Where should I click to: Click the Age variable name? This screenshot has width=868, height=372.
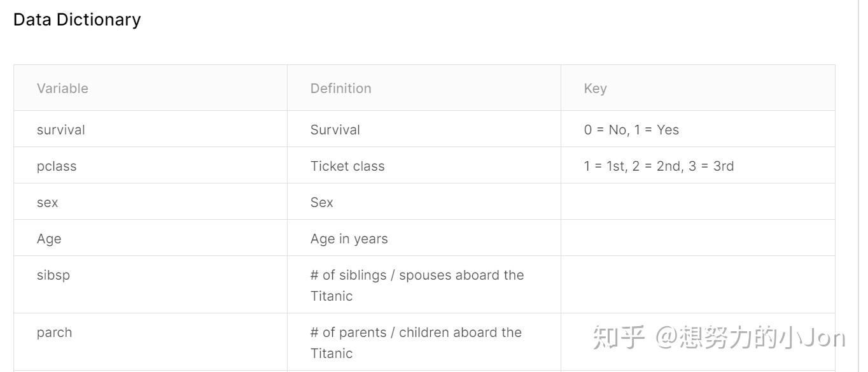coord(49,239)
